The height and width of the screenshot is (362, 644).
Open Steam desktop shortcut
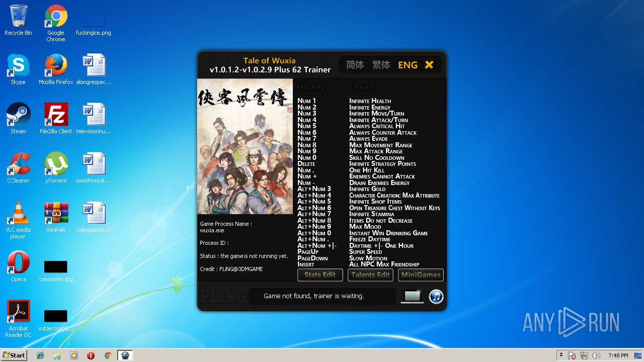click(18, 119)
